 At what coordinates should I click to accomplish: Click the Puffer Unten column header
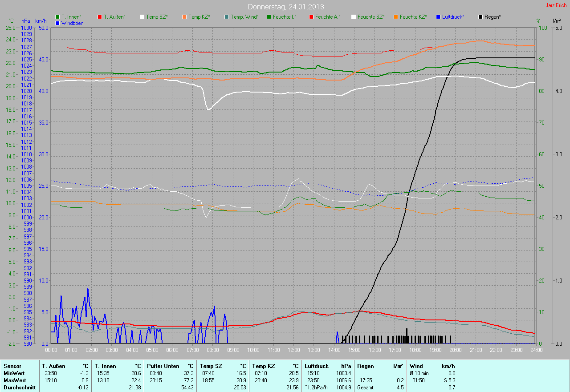tap(163, 366)
